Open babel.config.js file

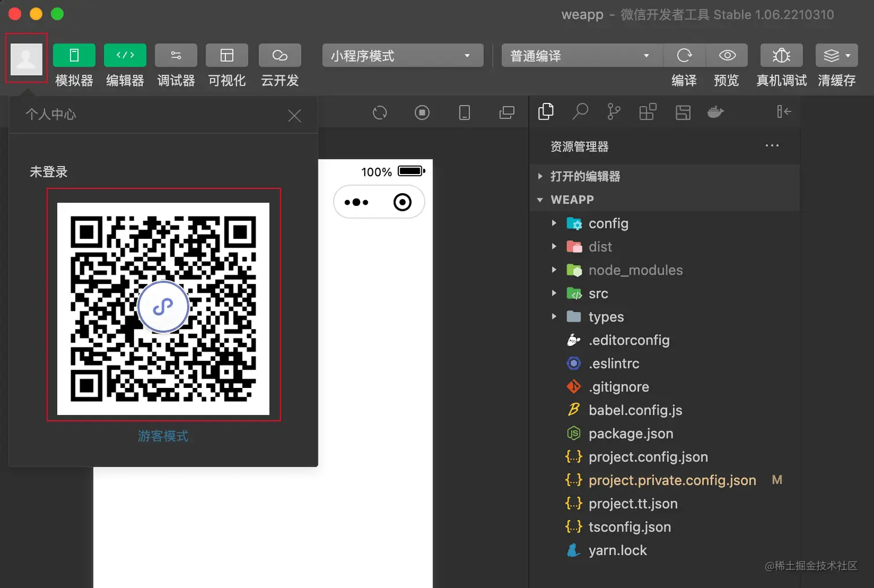[665, 410]
